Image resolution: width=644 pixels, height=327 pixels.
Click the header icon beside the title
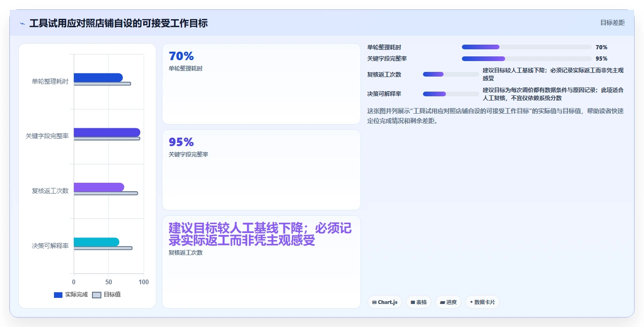pyautogui.click(x=23, y=23)
